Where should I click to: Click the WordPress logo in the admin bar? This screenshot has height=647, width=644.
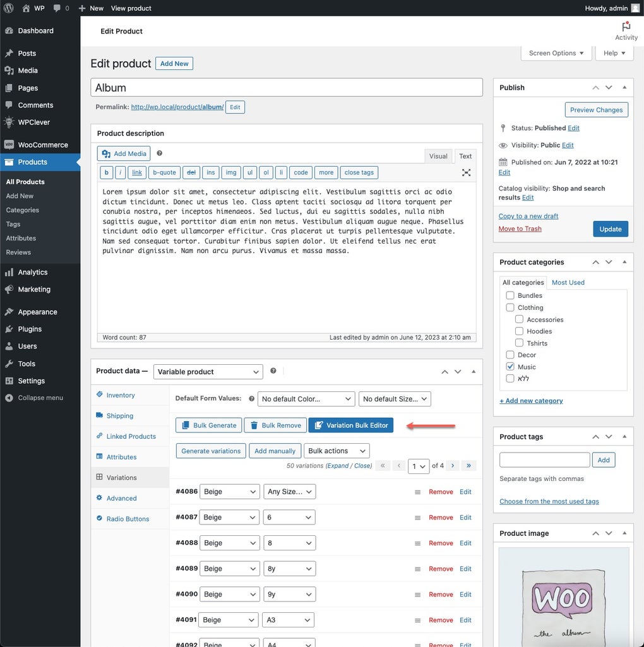click(x=7, y=8)
